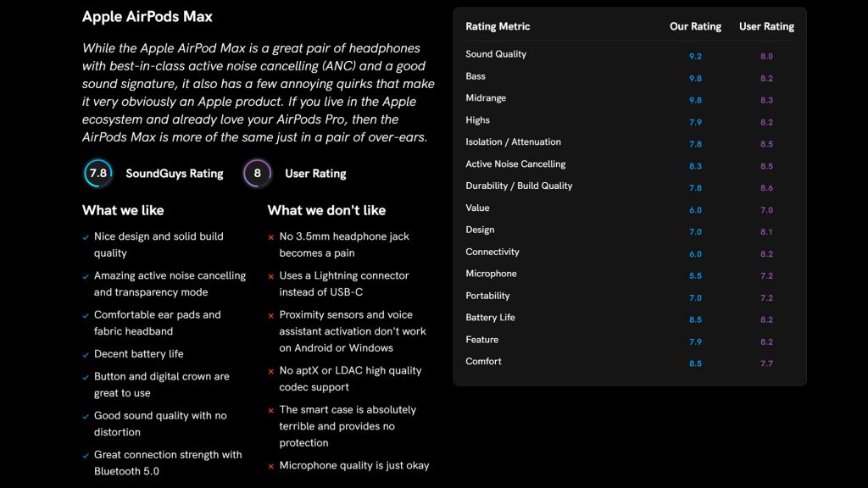
Task: Click the 7.7 user rating for Comfort
Action: (x=766, y=363)
